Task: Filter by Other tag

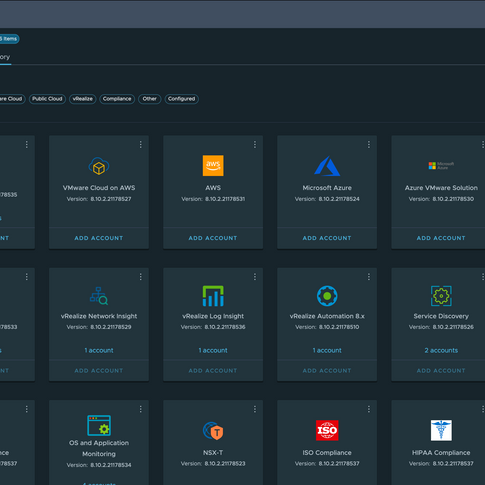Action: click(x=150, y=99)
